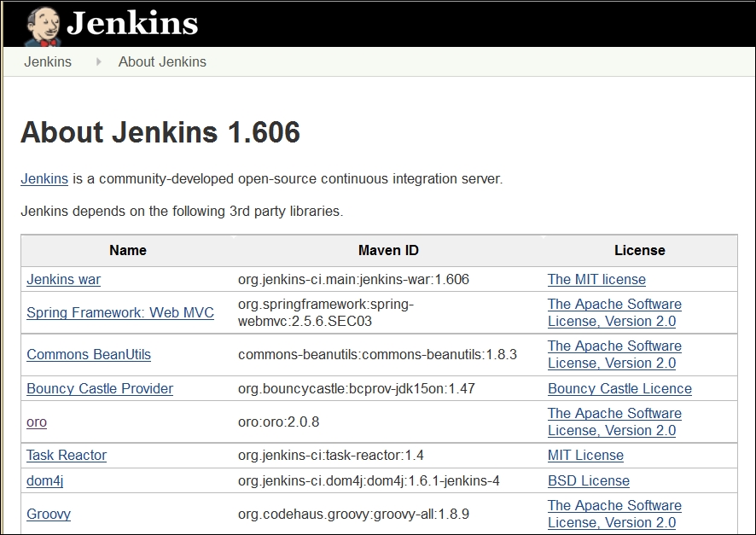This screenshot has height=535, width=756.
Task: Open the Jenkins hyperlink in the description
Action: pos(44,178)
